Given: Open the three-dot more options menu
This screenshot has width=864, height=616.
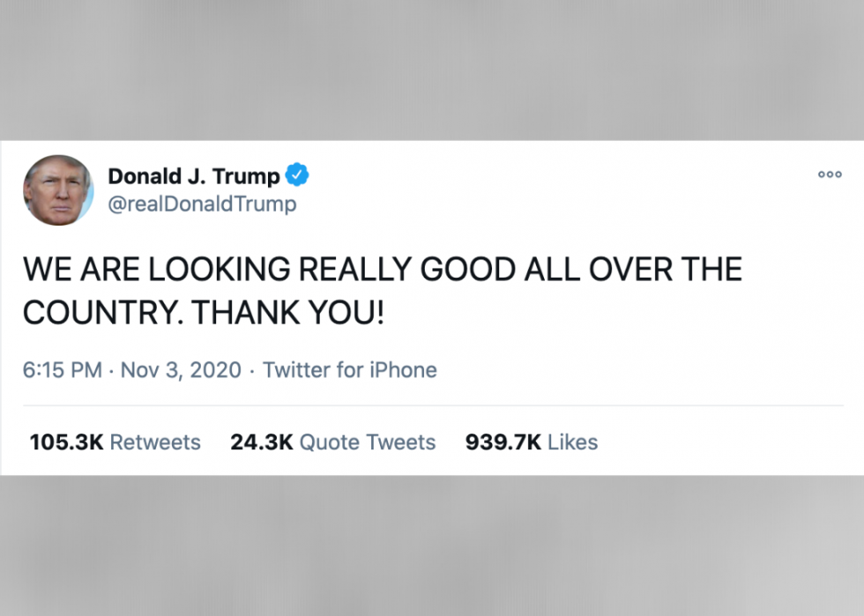Looking at the screenshot, I should [x=830, y=174].
